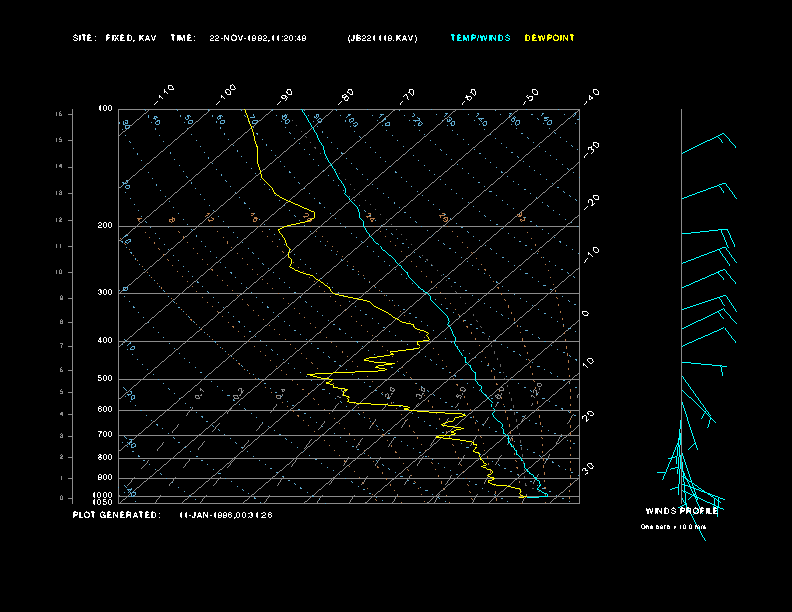Click the PLOT GENERATED label
Screen dimensions: 792x612
(115, 515)
